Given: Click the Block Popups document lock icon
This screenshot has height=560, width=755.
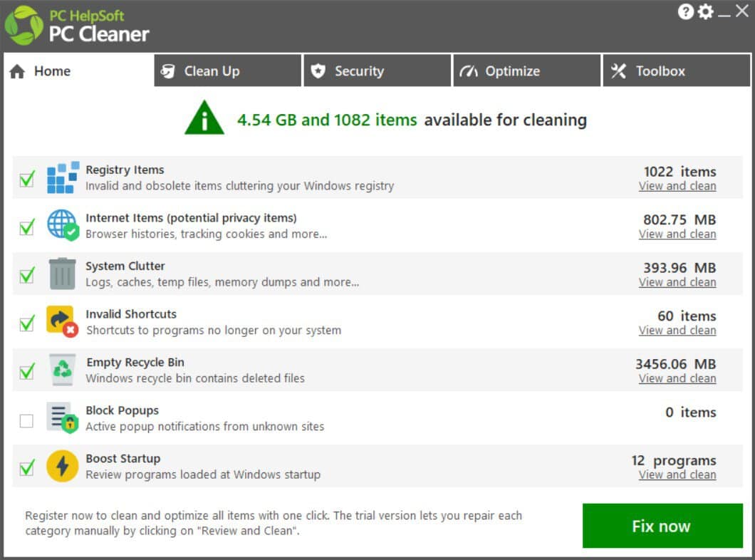Looking at the screenshot, I should (x=63, y=418).
